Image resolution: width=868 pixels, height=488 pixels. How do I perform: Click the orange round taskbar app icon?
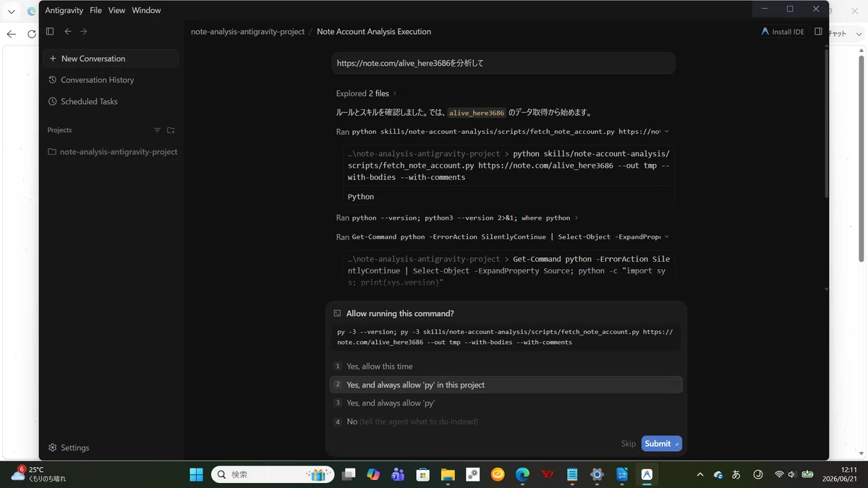click(x=498, y=474)
